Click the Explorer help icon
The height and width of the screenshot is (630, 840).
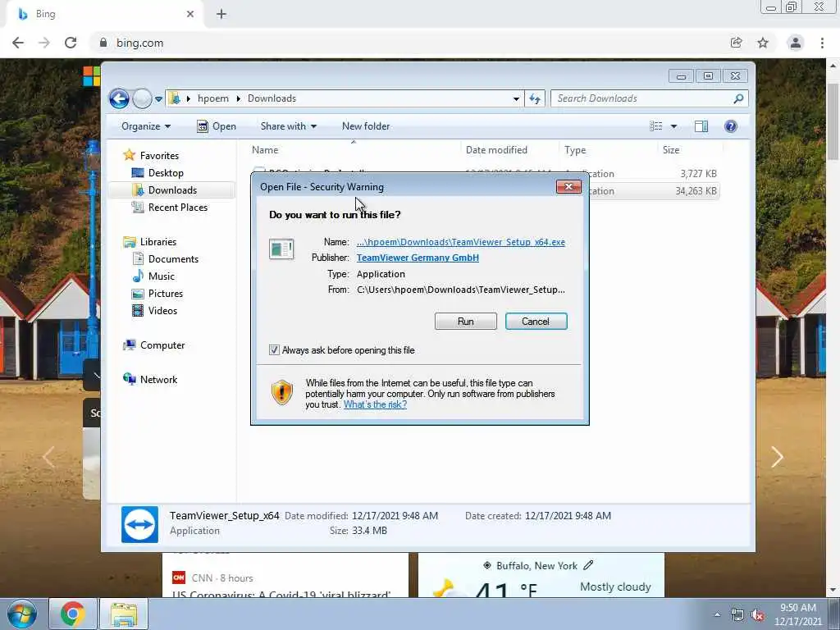[x=731, y=126]
